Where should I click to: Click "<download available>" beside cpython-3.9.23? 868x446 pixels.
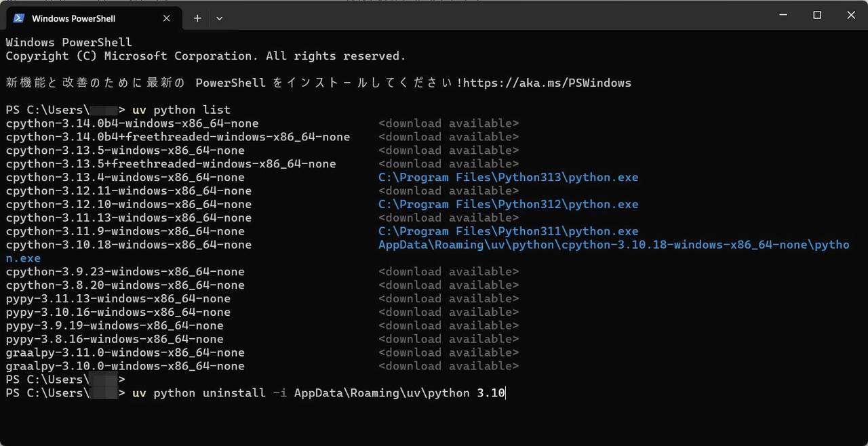click(449, 272)
